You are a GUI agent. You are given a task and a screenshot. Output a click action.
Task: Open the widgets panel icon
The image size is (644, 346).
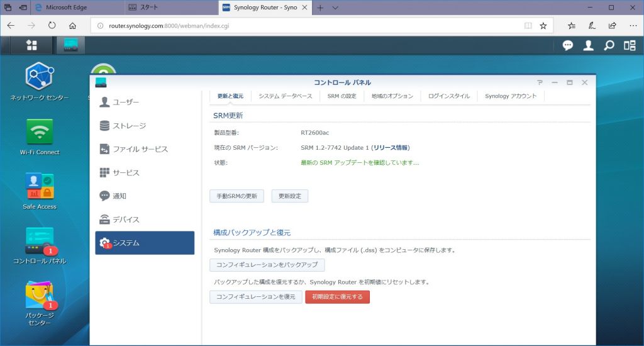click(630, 45)
